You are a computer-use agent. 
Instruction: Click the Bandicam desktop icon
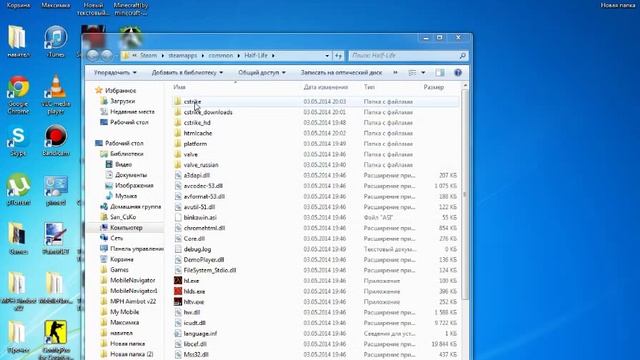(x=56, y=137)
